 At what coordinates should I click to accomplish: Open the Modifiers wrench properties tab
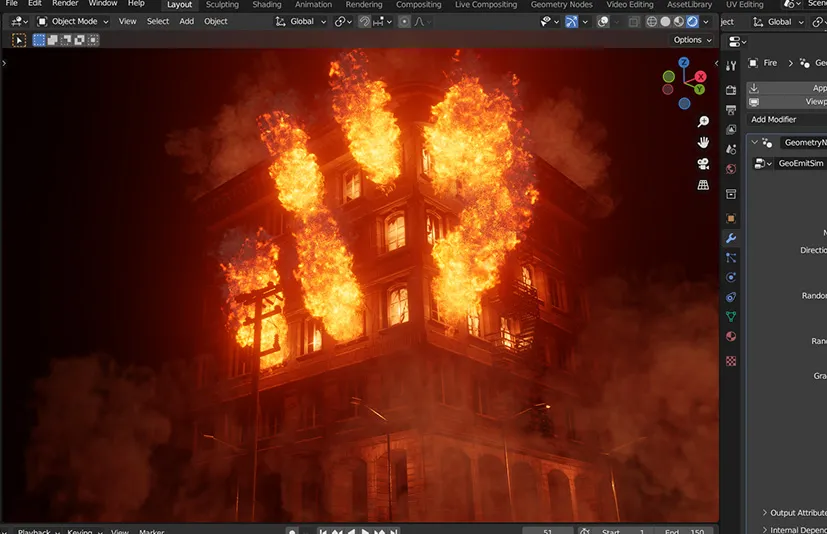point(731,238)
